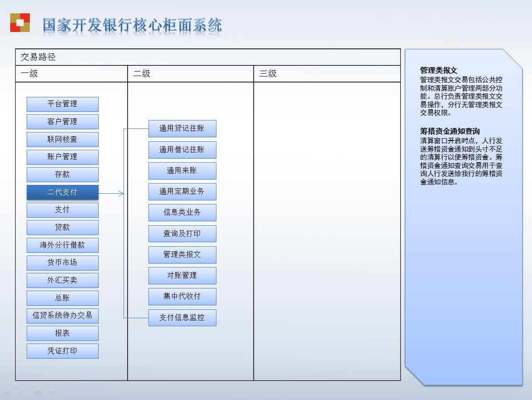Go to previous slide arrow icon
This screenshot has width=532, height=400.
[7, 391]
